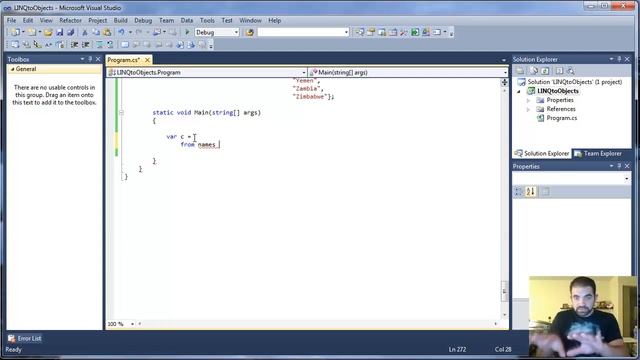Image resolution: width=640 pixels, height=360 pixels.
Task: Click the Property Pages icon in Properties panel
Action: (546, 191)
